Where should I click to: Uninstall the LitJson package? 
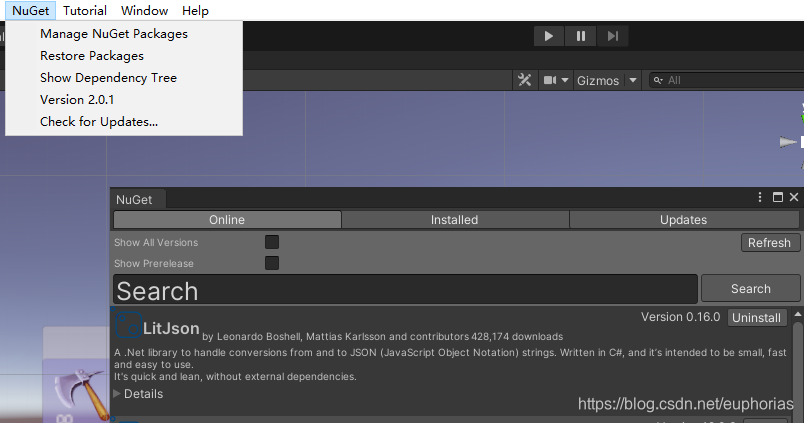[756, 318]
